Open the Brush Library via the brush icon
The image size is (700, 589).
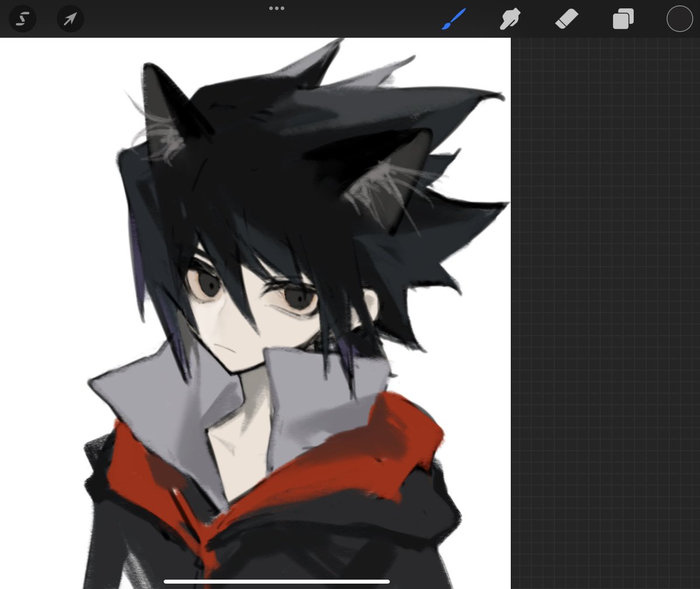(x=455, y=19)
